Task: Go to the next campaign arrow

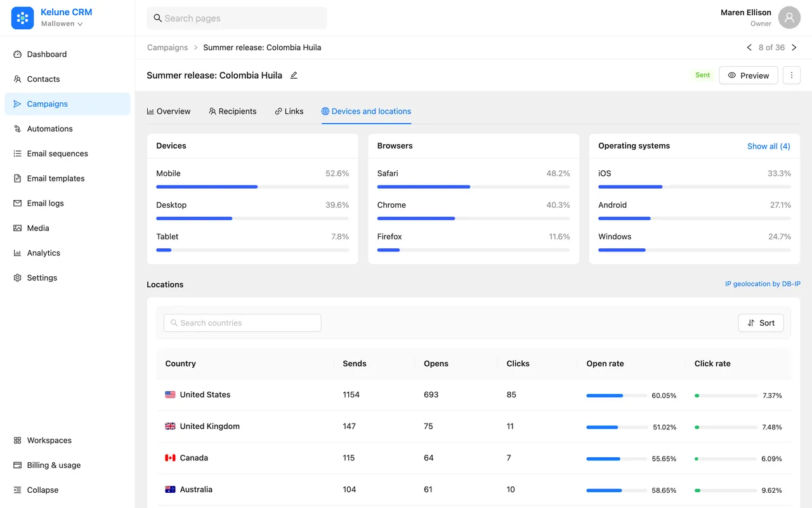Action: coord(794,48)
